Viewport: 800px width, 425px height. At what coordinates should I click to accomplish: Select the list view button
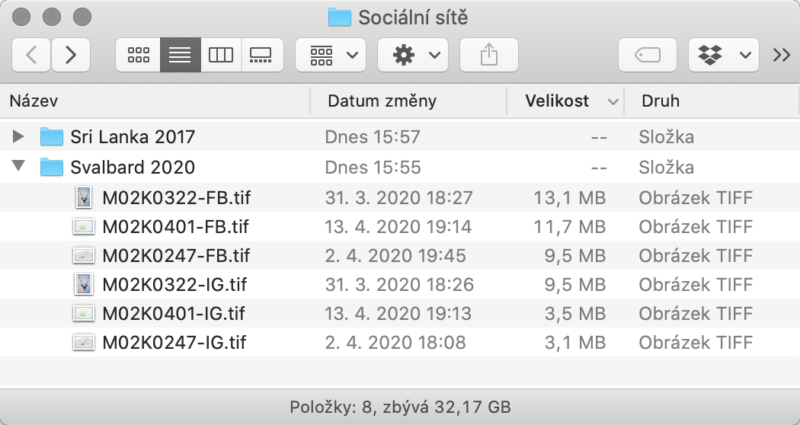(x=180, y=55)
